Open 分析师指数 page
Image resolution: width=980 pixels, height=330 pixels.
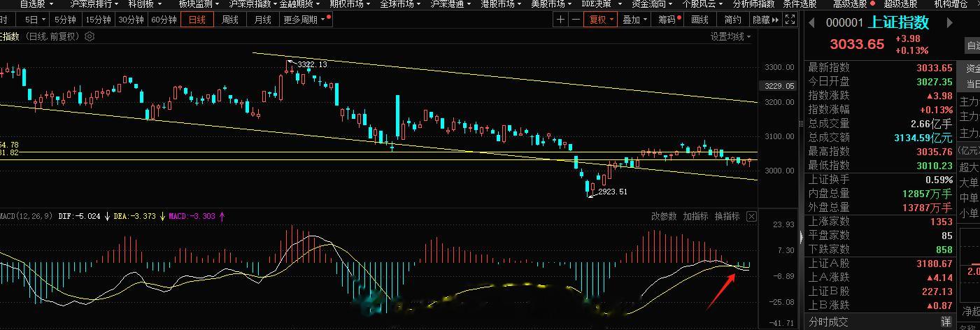pyautogui.click(x=755, y=4)
